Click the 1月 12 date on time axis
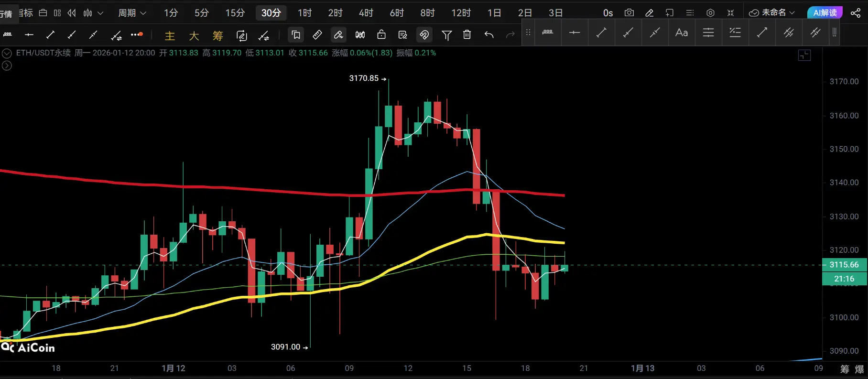 pyautogui.click(x=174, y=368)
